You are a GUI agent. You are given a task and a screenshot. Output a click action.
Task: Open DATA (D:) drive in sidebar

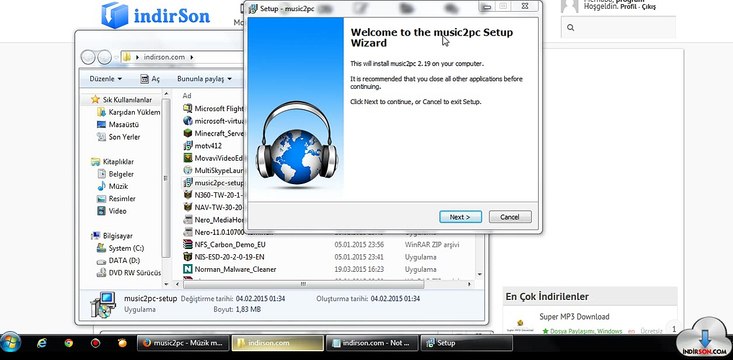(x=118, y=260)
